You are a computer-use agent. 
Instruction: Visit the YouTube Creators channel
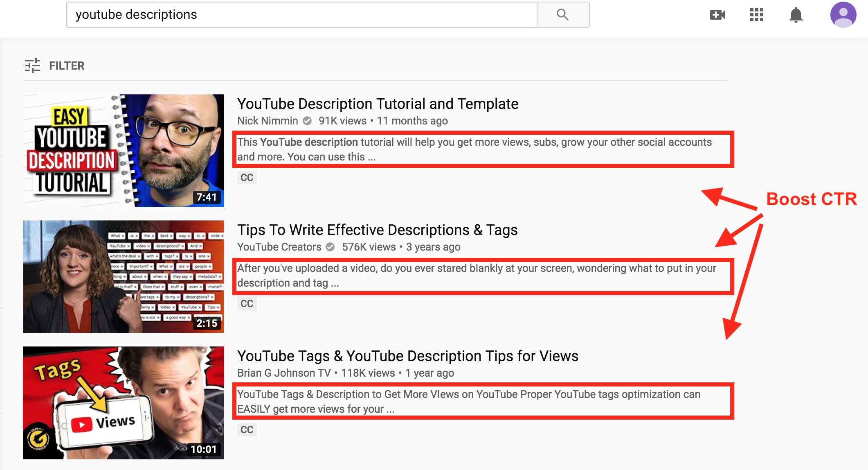(x=279, y=247)
